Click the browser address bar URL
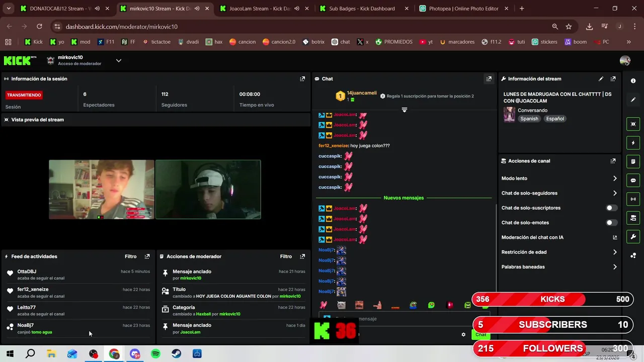The image size is (644, 362). [122, 27]
